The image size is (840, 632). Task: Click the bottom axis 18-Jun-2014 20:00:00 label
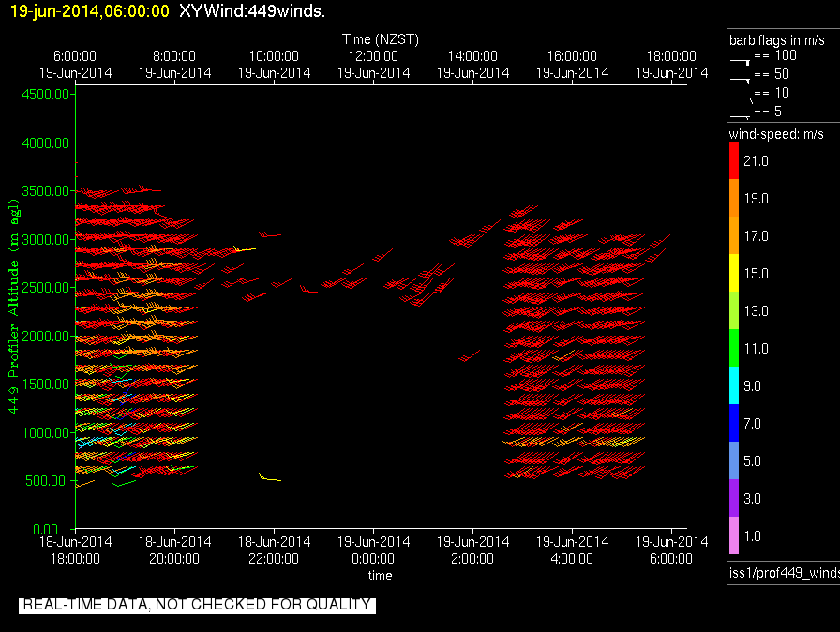click(174, 550)
